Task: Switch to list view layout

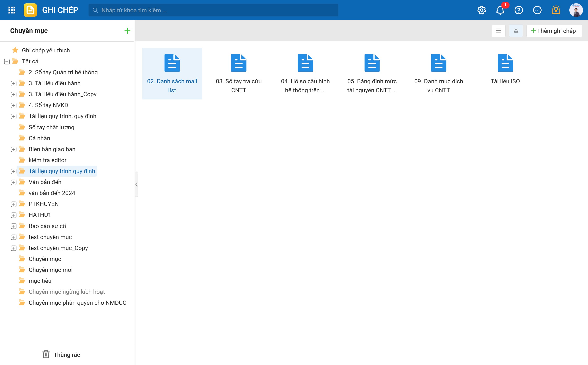Action: click(x=498, y=31)
